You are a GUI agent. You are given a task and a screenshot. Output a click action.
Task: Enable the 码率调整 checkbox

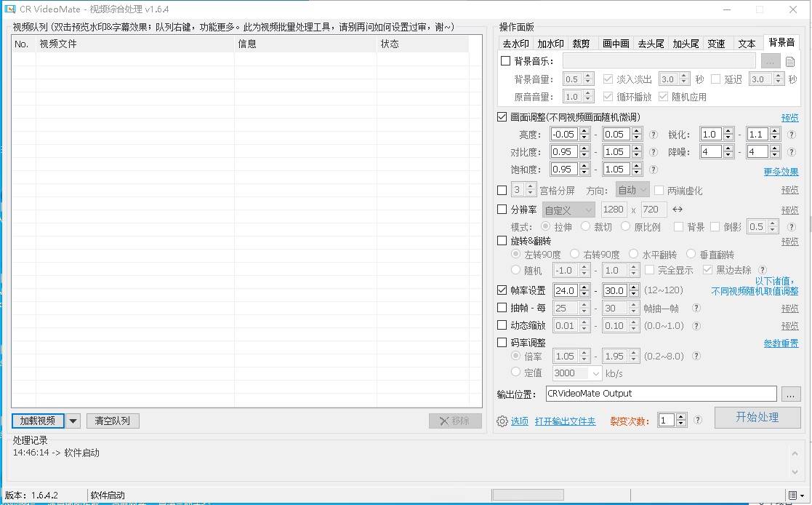tap(502, 343)
